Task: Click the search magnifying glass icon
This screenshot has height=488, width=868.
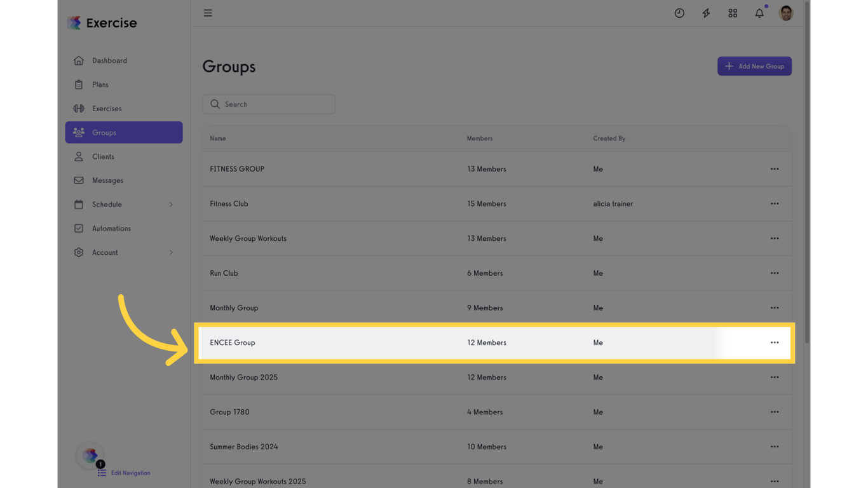Action: 215,104
